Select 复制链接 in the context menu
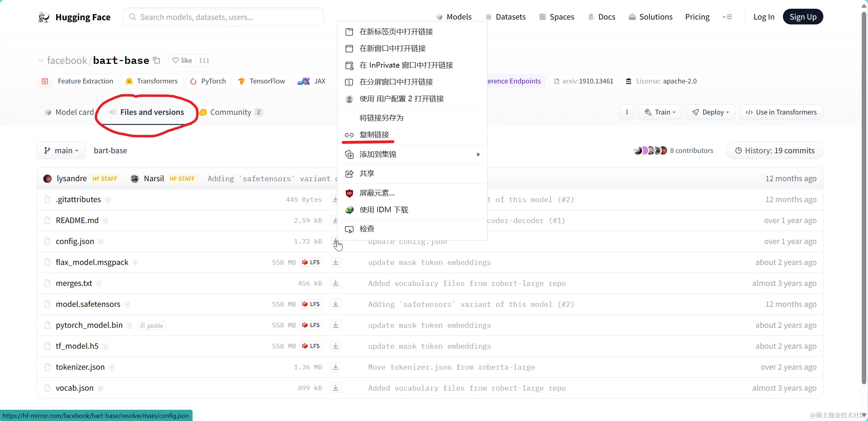The height and width of the screenshot is (421, 868). pyautogui.click(x=374, y=134)
